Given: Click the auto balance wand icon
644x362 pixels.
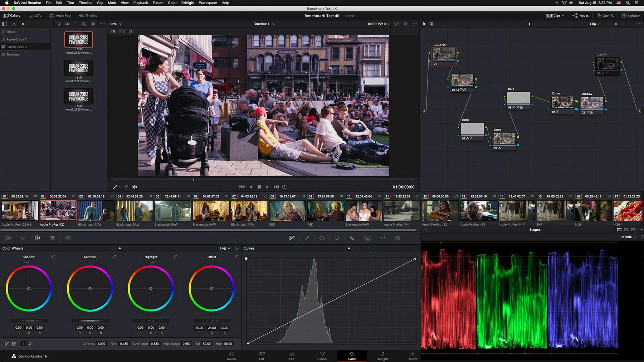Looking at the screenshot, I should [6, 344].
